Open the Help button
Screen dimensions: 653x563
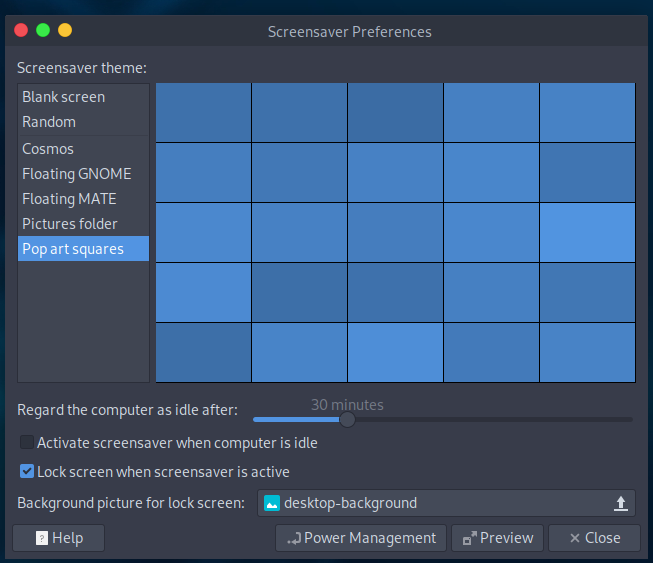(x=59, y=538)
